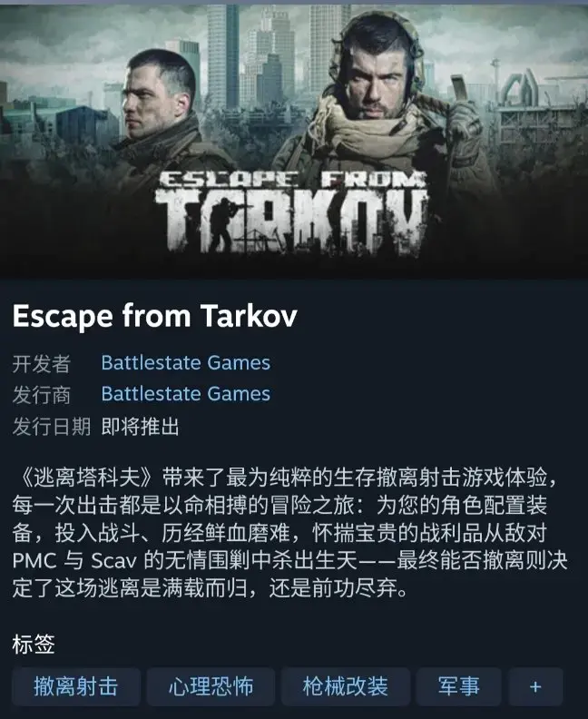Click the 标签 section heading
The image size is (588, 719).
34,644
